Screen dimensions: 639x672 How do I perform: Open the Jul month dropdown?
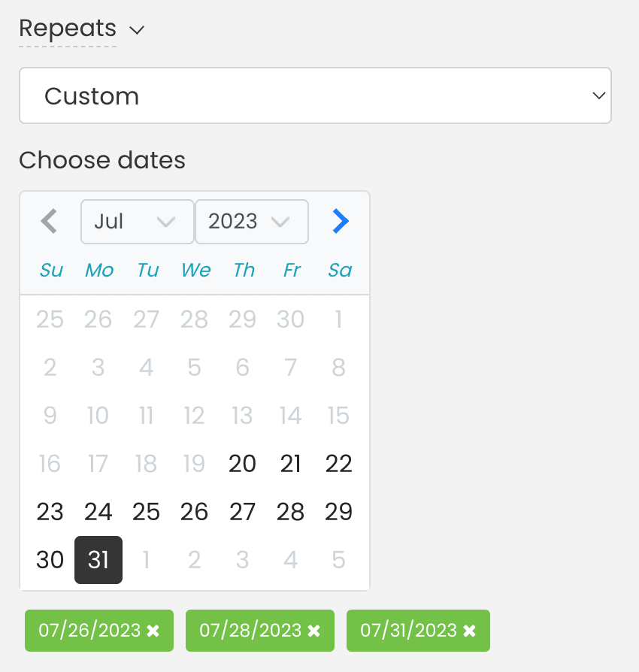click(137, 222)
